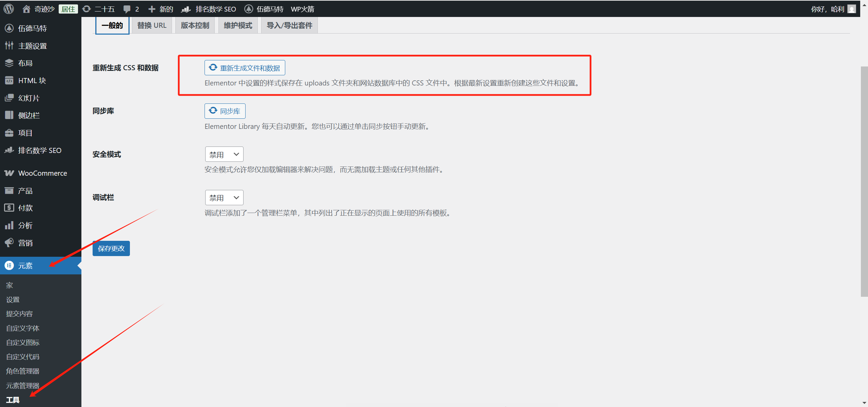Open the 调试栏 dropdown
The height and width of the screenshot is (407, 868).
[x=224, y=197]
